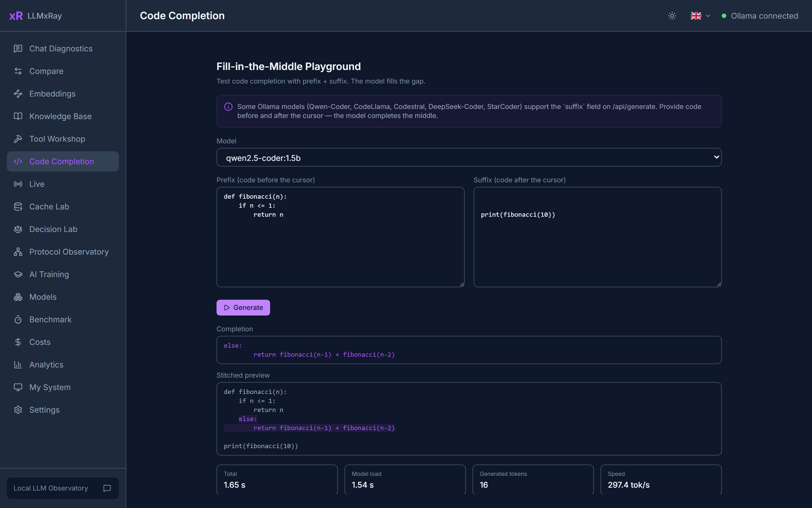Viewport: 812px width, 508px height.
Task: Click the Embeddings icon in sidebar
Action: [x=18, y=94]
